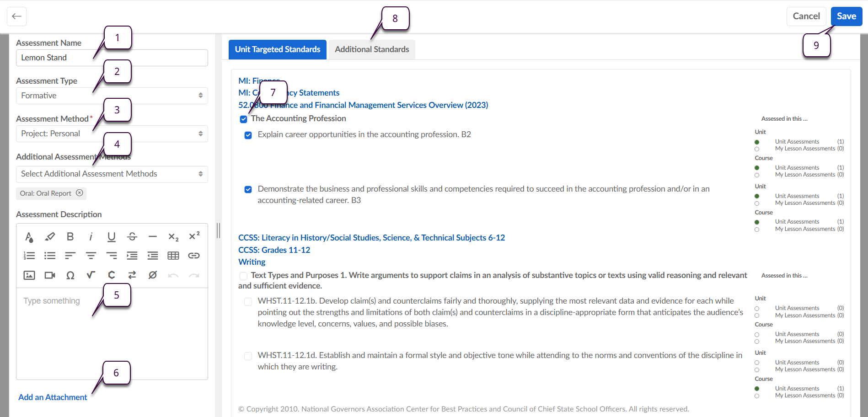This screenshot has width=868, height=417.
Task: Insert a table into the description
Action: (173, 256)
